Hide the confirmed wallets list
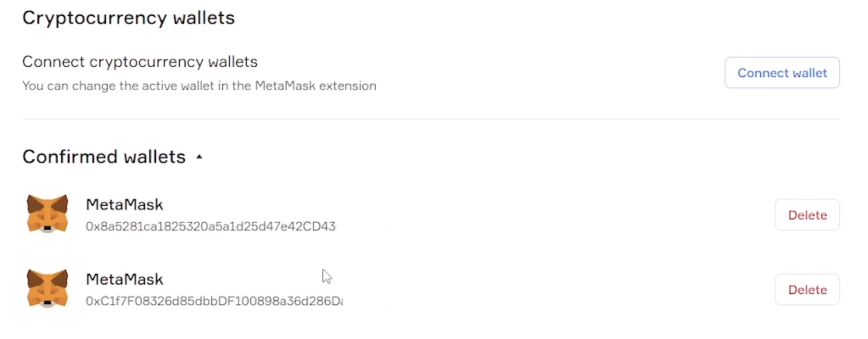 (199, 157)
